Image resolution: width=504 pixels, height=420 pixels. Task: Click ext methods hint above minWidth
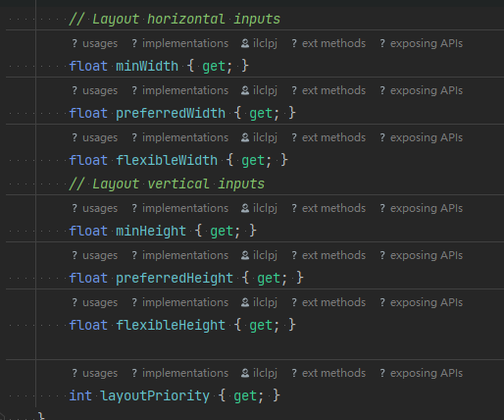click(328, 43)
